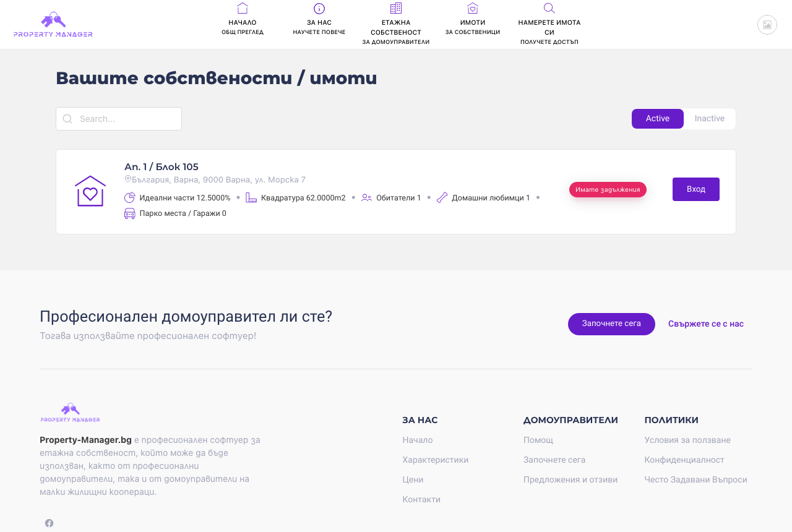792x532 pixels.
Task: Open the Facebook icon in footer
Action: [49, 523]
